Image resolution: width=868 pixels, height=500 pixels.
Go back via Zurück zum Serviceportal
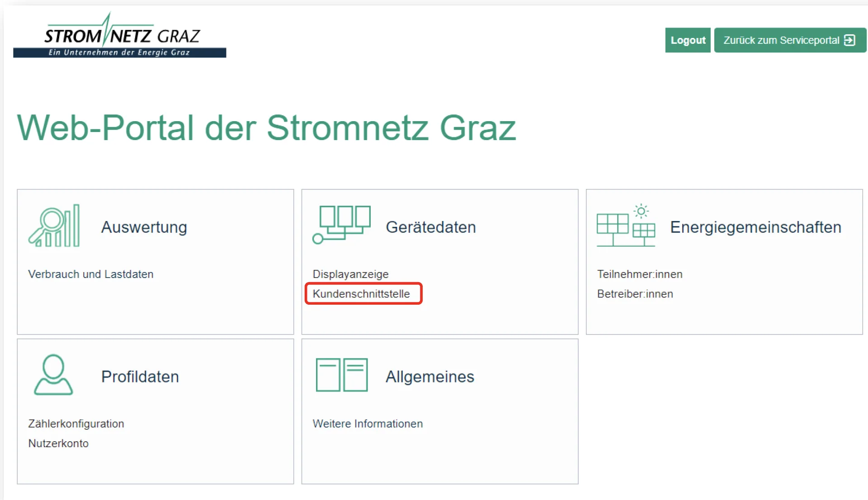click(790, 40)
